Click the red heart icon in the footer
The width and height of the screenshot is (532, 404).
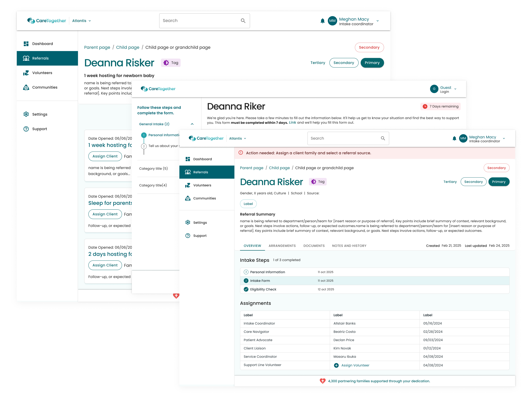(x=322, y=381)
